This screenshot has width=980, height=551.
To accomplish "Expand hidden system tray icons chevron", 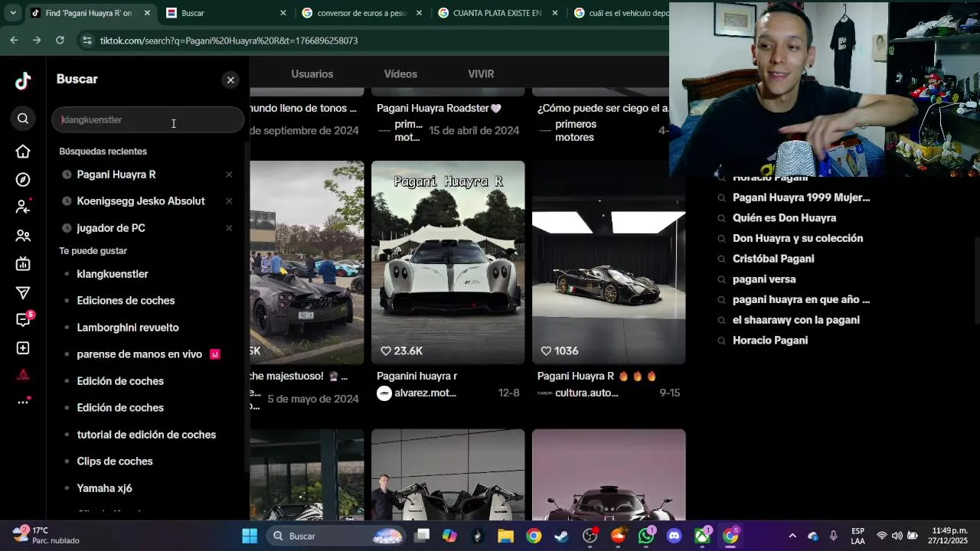I will (792, 536).
